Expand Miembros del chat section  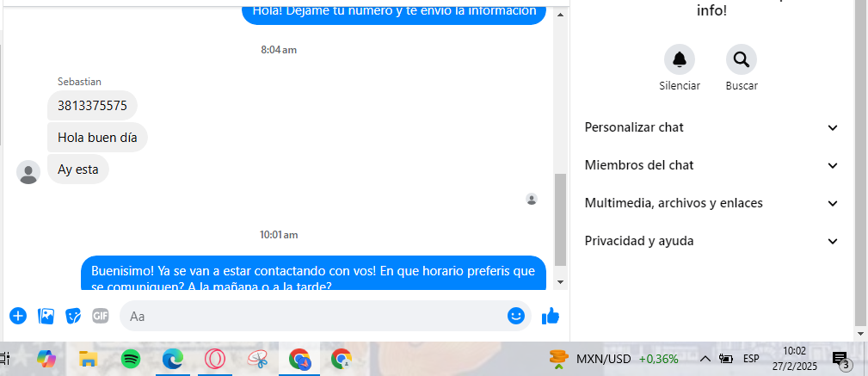coord(711,165)
